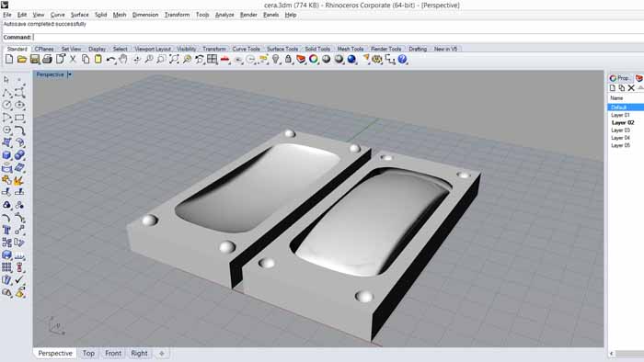Image resolution: width=644 pixels, height=362 pixels.
Task: Open the Solid menu
Action: 100,15
